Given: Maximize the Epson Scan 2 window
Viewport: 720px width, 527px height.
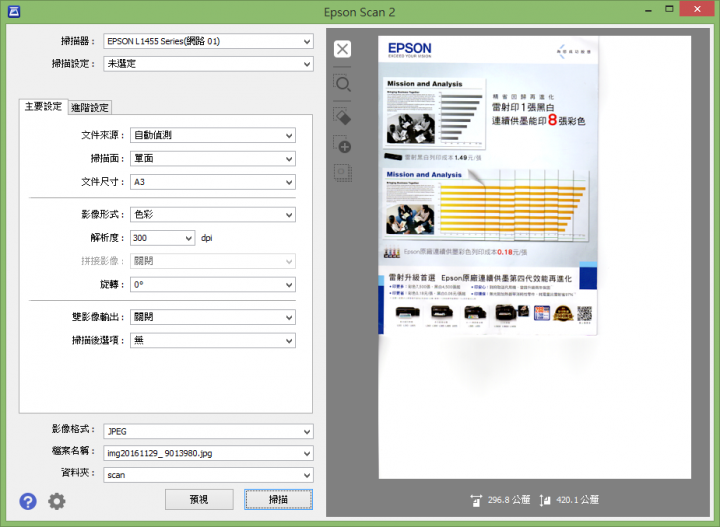Looking at the screenshot, I should point(669,9).
